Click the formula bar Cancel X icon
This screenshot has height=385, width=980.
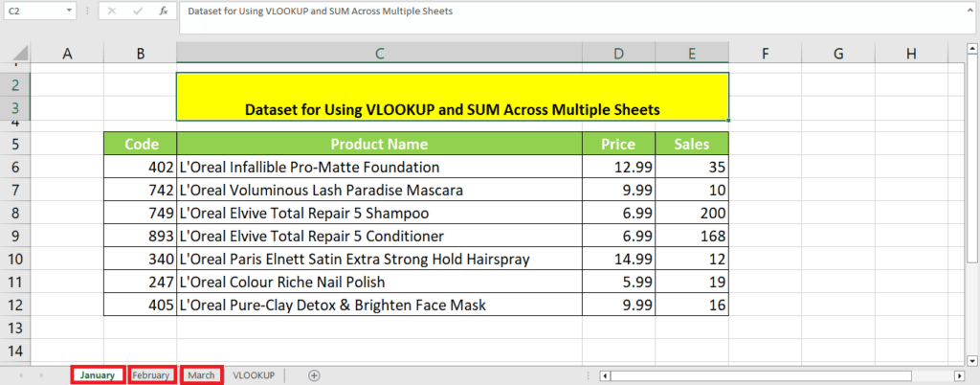coord(112,11)
